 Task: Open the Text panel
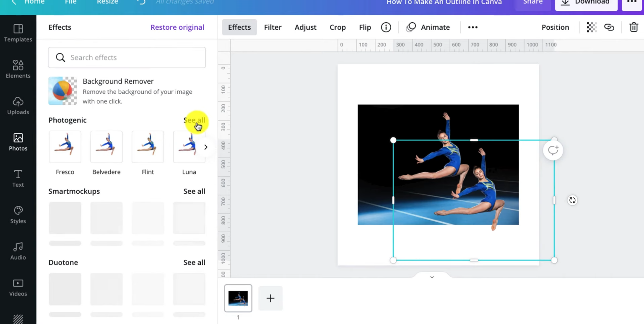point(18,178)
